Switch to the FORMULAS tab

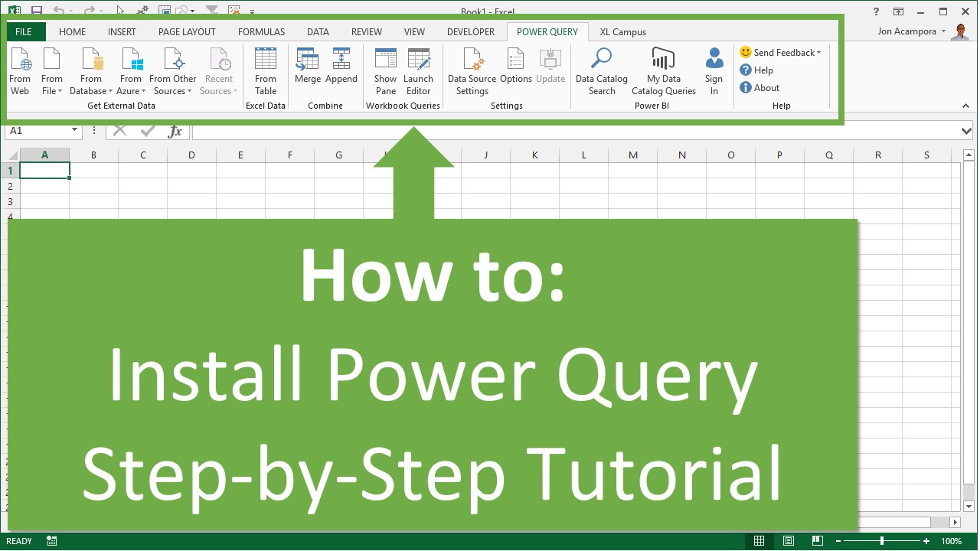click(x=261, y=32)
